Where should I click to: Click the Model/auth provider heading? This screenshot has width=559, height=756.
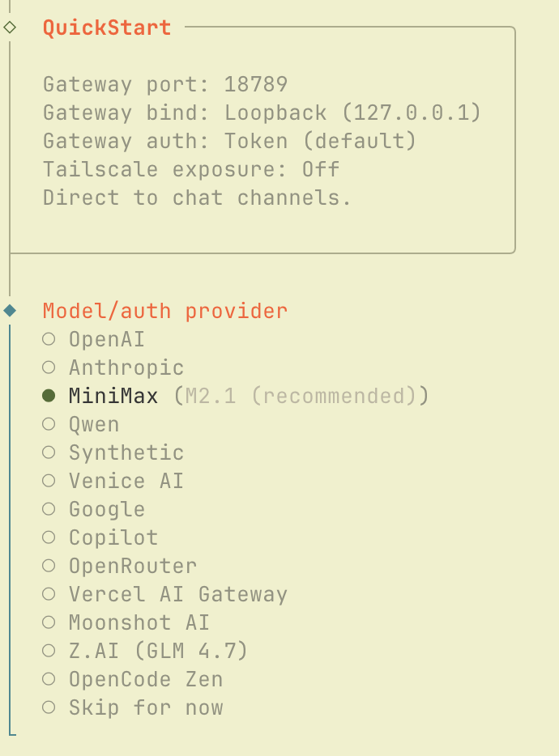pos(165,311)
